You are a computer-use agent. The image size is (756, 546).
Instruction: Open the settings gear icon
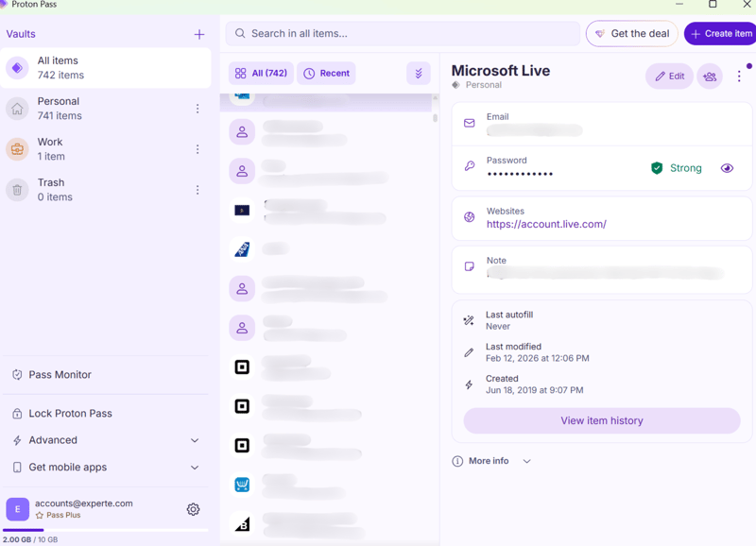193,509
